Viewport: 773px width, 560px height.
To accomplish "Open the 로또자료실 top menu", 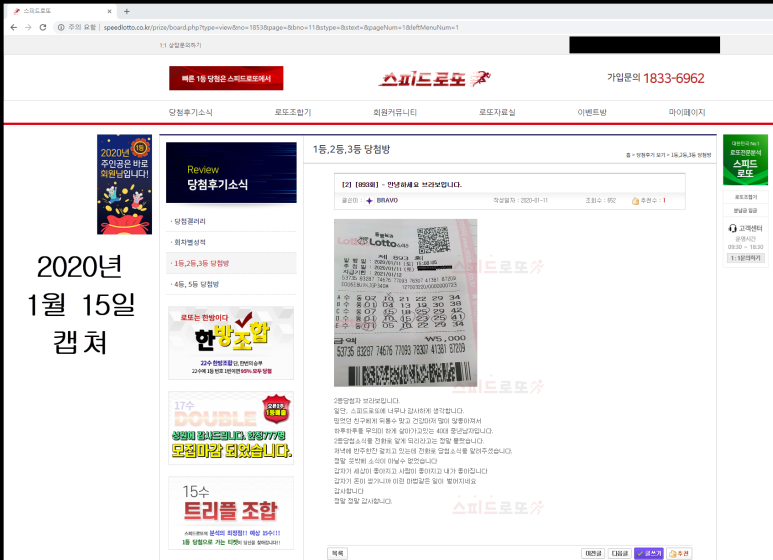I will coord(497,112).
